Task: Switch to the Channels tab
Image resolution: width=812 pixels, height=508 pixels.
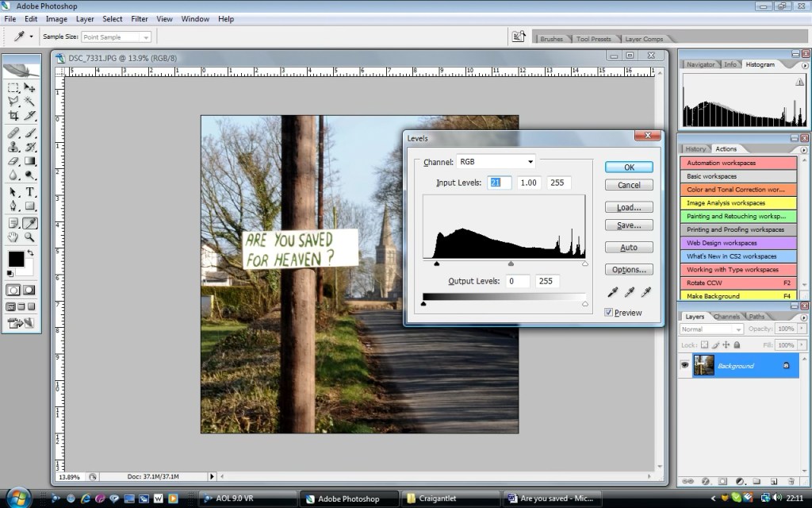Action: tap(726, 317)
